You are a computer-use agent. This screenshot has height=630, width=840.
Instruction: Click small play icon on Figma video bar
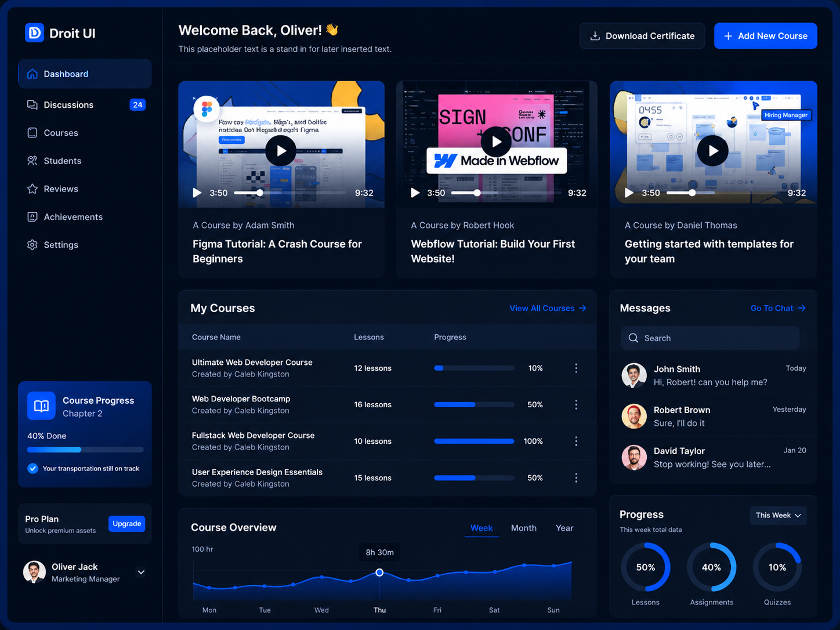click(x=197, y=193)
